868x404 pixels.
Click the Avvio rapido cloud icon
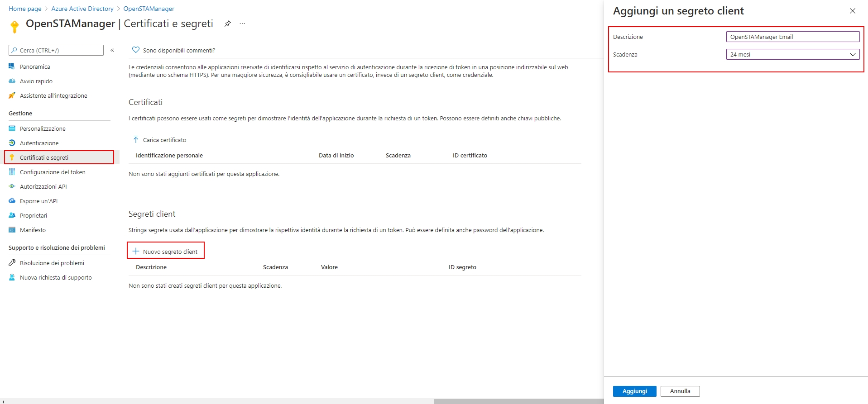coord(12,81)
